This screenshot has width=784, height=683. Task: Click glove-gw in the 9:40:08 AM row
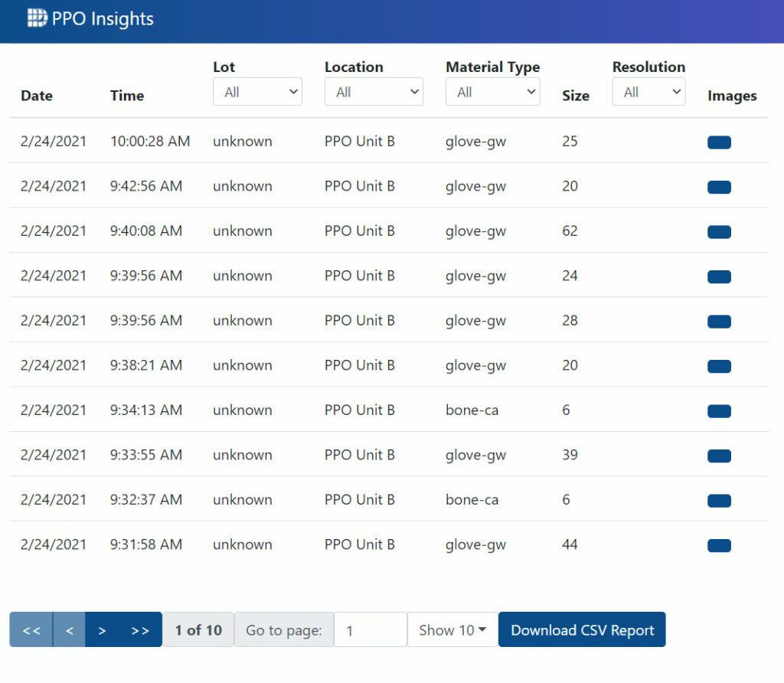(x=475, y=231)
